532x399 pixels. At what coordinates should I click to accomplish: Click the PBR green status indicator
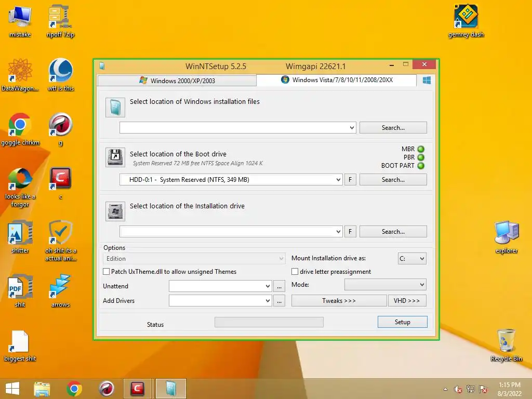pyautogui.click(x=421, y=157)
